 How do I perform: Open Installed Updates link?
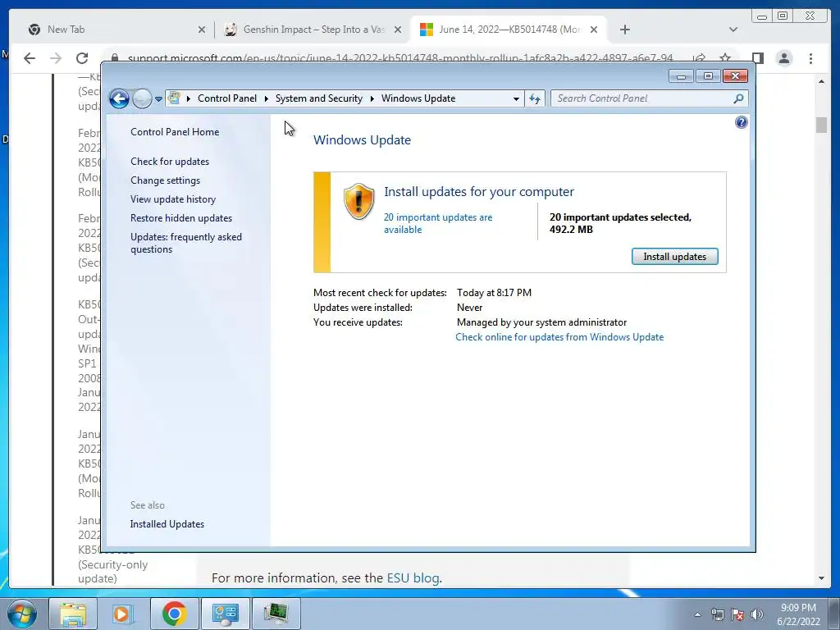coord(167,524)
